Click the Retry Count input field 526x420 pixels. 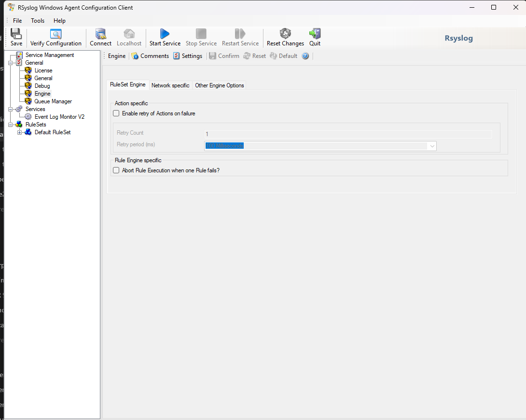(x=348, y=134)
